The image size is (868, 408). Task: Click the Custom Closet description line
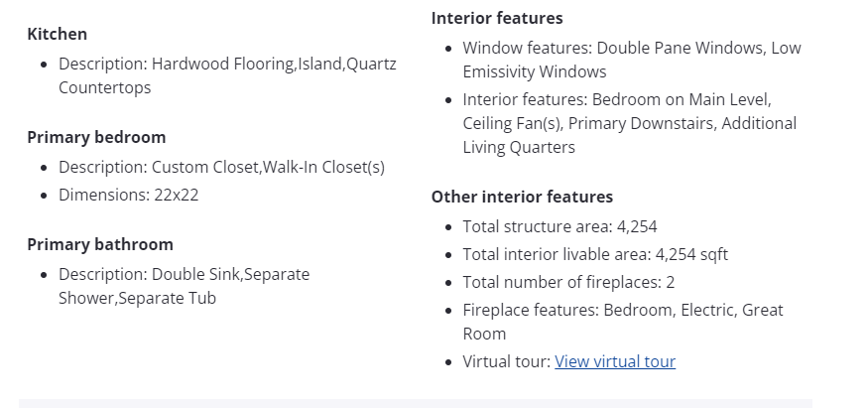[221, 167]
